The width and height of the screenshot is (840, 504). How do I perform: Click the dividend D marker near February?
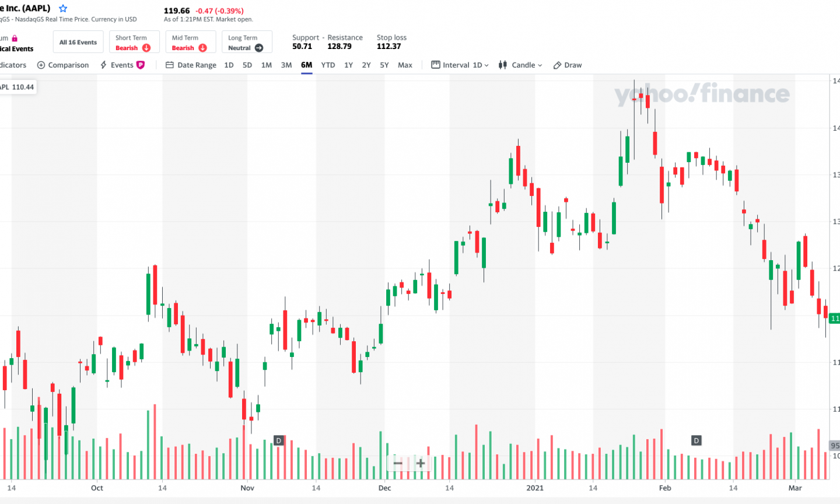click(696, 440)
